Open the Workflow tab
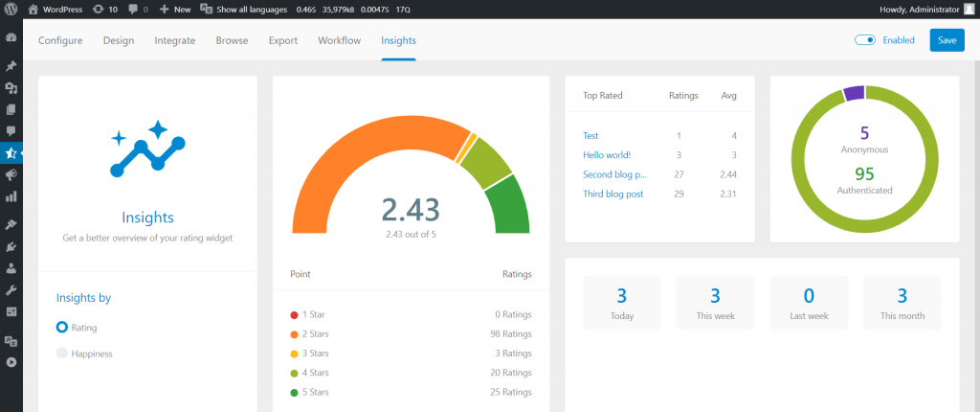This screenshot has width=980, height=412. [x=340, y=40]
